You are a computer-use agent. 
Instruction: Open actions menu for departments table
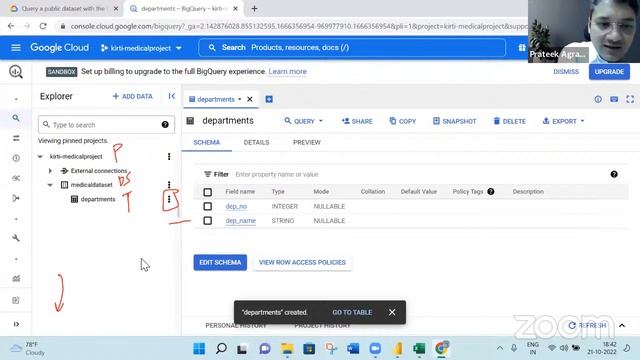pyautogui.click(x=169, y=199)
